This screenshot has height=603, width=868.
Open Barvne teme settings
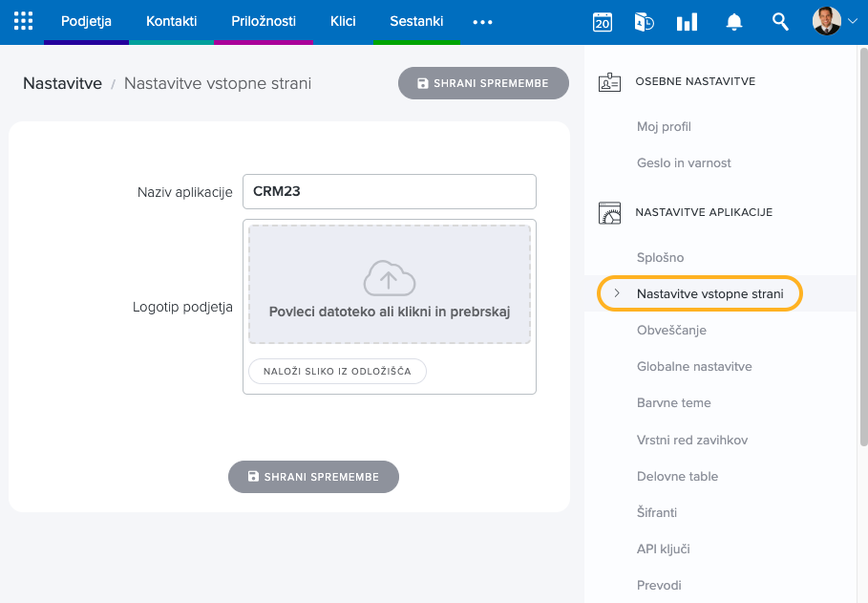pos(673,402)
